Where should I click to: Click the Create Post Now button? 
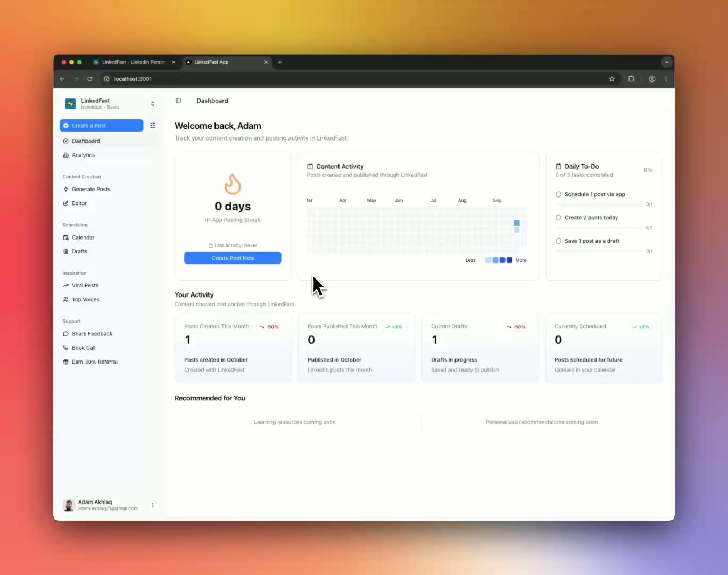point(233,258)
